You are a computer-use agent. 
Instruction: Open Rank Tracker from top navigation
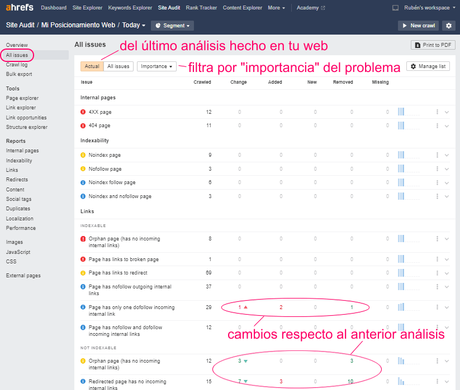tap(201, 8)
